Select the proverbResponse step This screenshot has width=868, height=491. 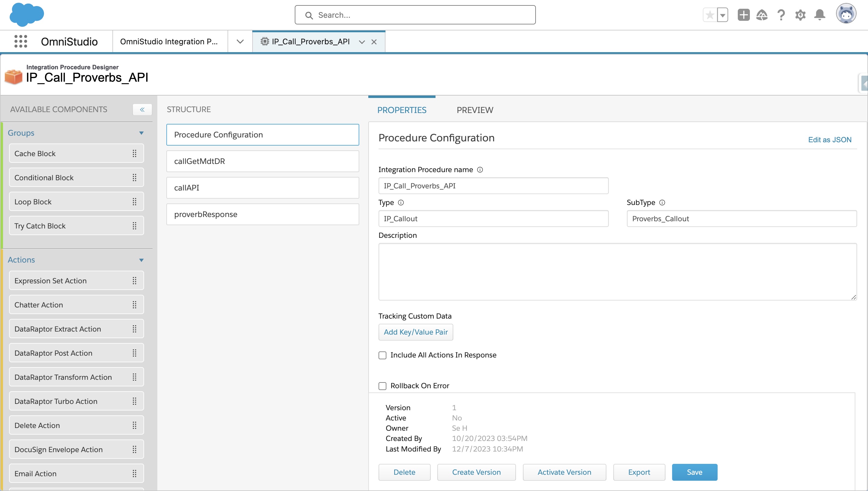(x=263, y=214)
